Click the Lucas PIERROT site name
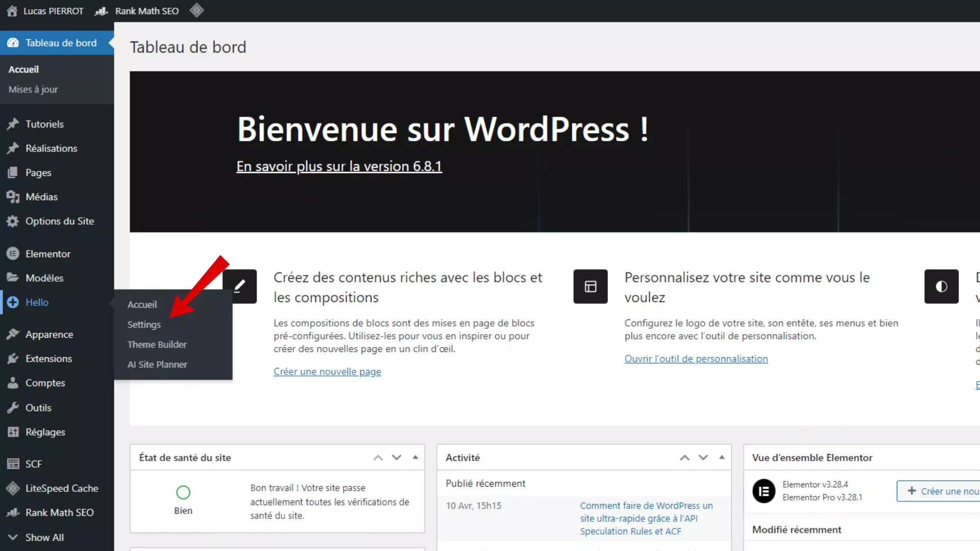Viewport: 980px width, 551px height. click(x=53, y=11)
